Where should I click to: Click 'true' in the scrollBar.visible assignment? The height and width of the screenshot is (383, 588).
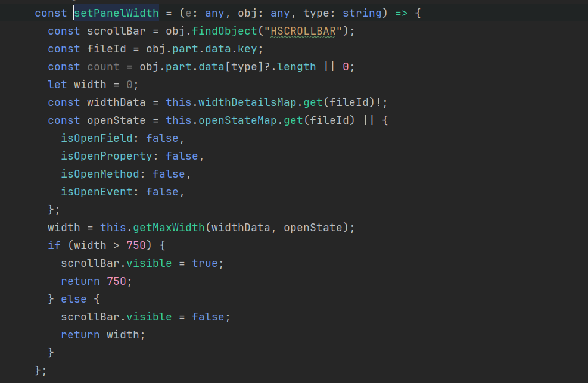pos(204,263)
